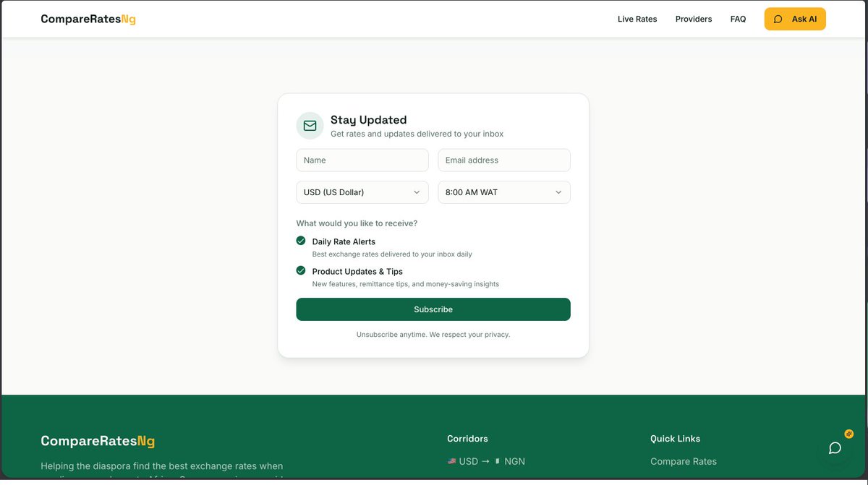Click the "Stay Updated" heading

tap(368, 120)
